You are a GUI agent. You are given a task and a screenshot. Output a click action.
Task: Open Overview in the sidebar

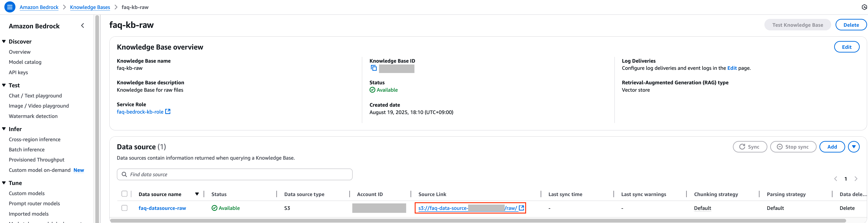[20, 52]
